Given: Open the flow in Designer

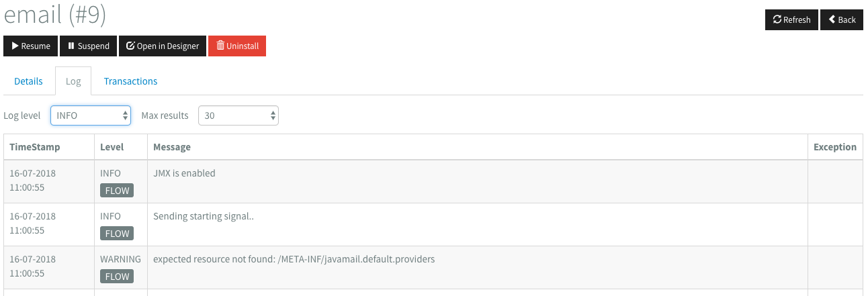Looking at the screenshot, I should click(x=163, y=46).
